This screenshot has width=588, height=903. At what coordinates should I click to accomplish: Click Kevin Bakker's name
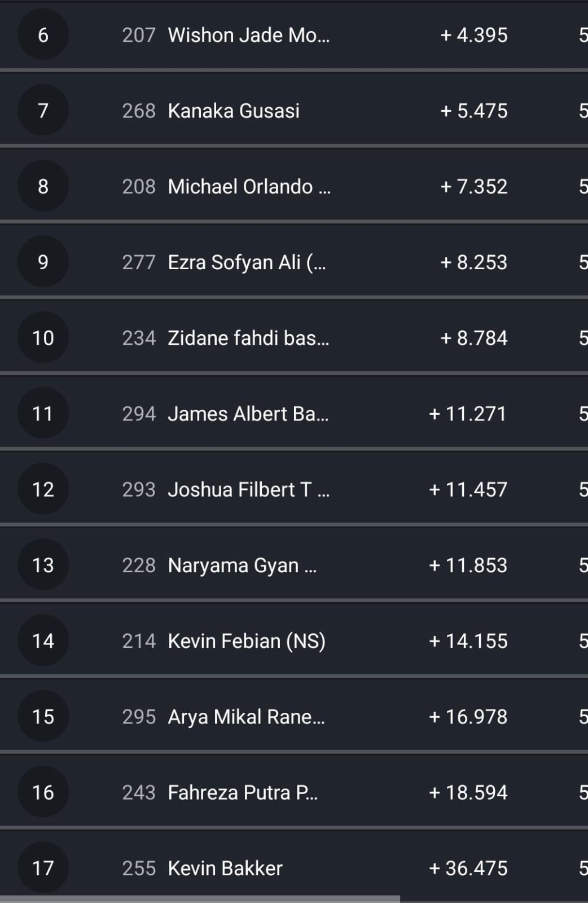pyautogui.click(x=225, y=868)
